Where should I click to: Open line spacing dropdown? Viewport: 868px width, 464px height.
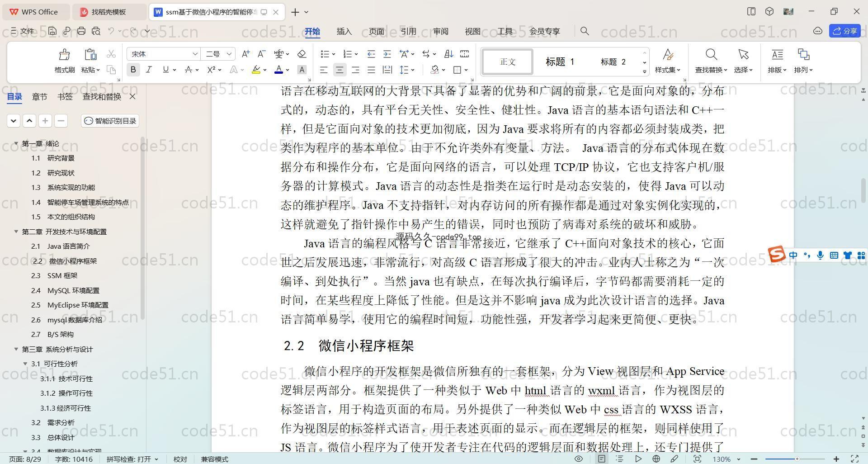click(407, 70)
